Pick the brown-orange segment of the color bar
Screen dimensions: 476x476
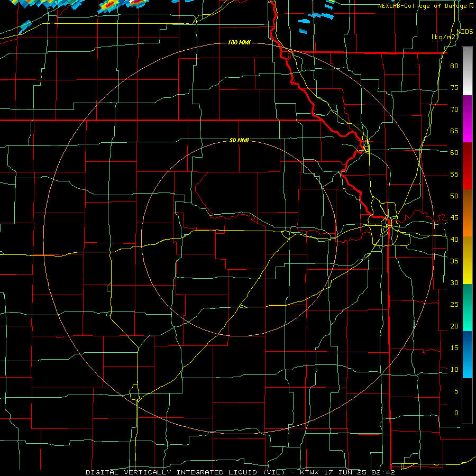click(x=467, y=213)
